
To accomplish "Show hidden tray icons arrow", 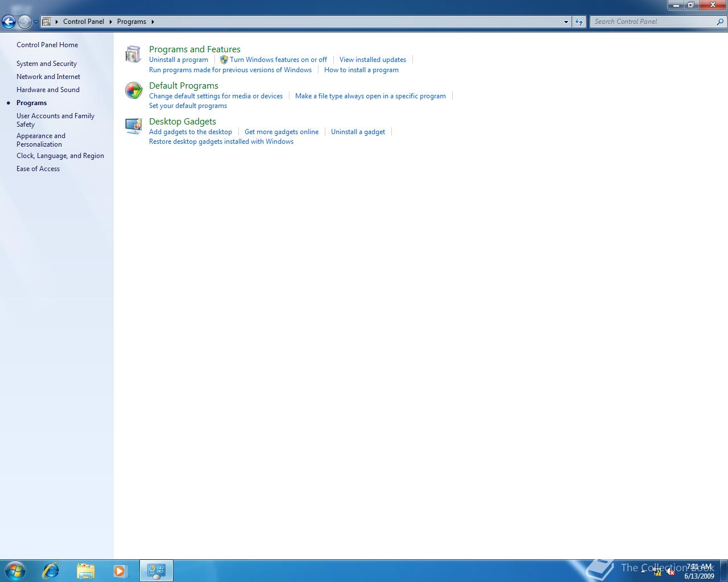I will point(643,571).
